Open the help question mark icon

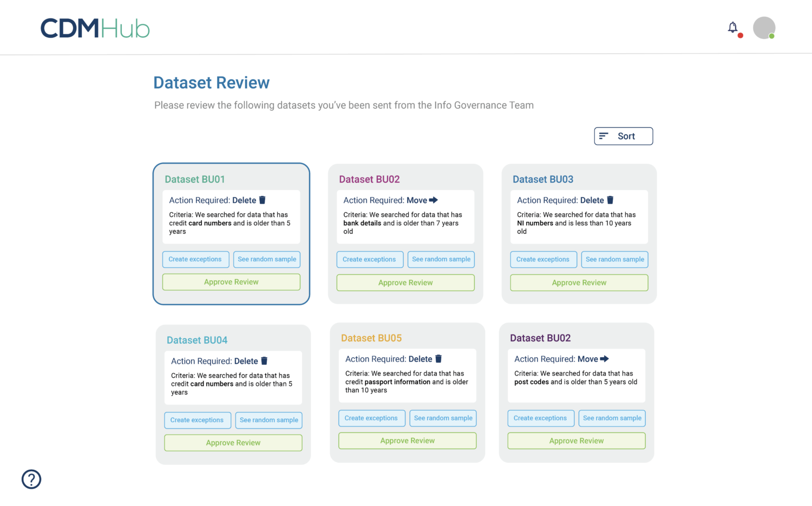31,479
